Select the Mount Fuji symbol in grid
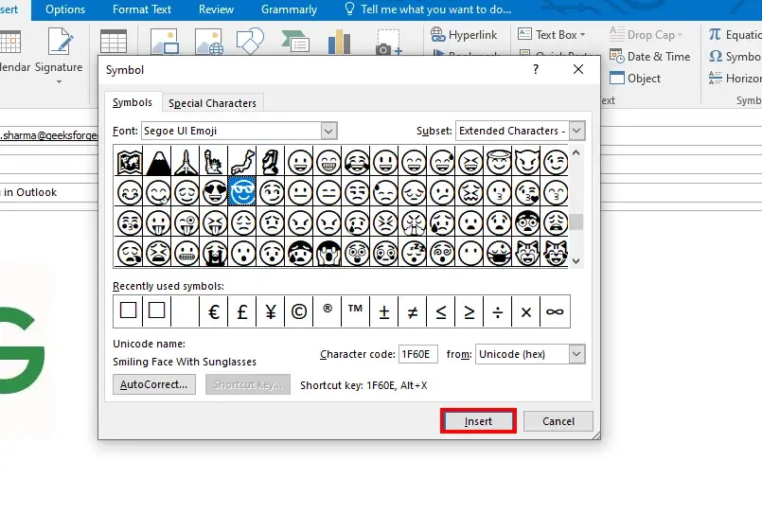 [158, 162]
